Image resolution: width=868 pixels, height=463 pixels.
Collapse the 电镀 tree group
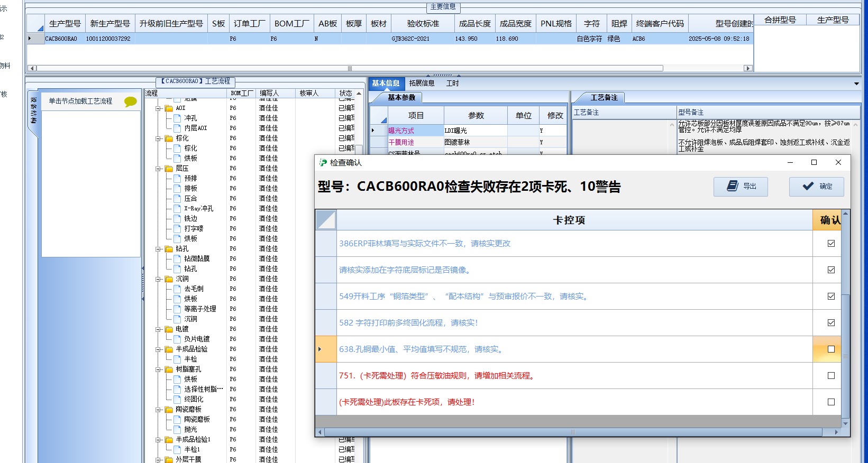coord(158,329)
